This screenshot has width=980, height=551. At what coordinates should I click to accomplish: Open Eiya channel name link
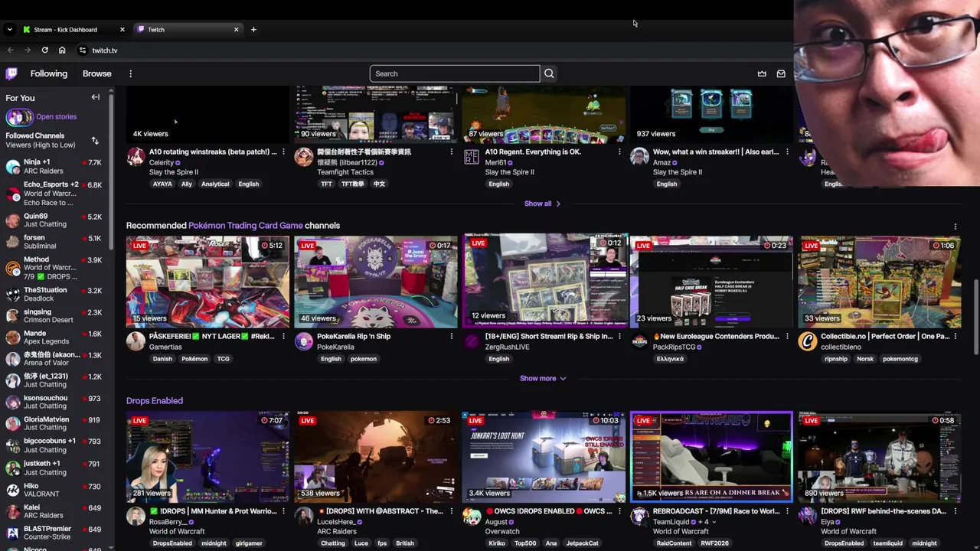pyautogui.click(x=827, y=522)
